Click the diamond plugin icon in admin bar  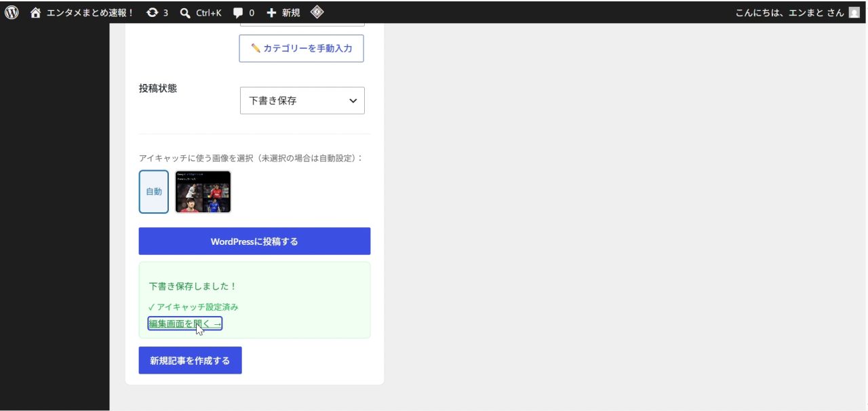[317, 12]
